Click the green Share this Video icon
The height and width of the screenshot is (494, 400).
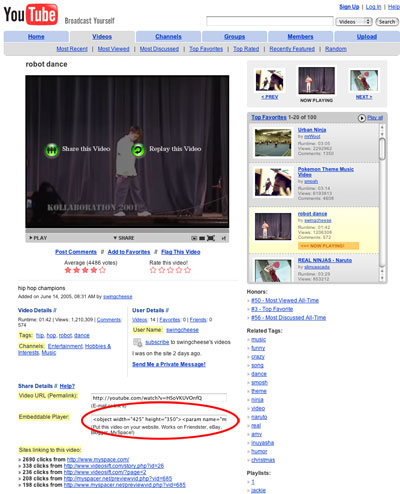pyautogui.click(x=52, y=150)
